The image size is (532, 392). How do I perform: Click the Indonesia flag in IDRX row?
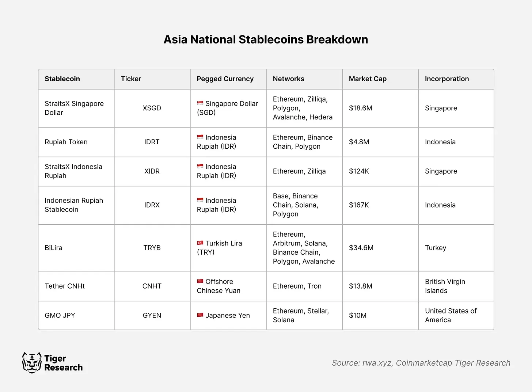200,200
